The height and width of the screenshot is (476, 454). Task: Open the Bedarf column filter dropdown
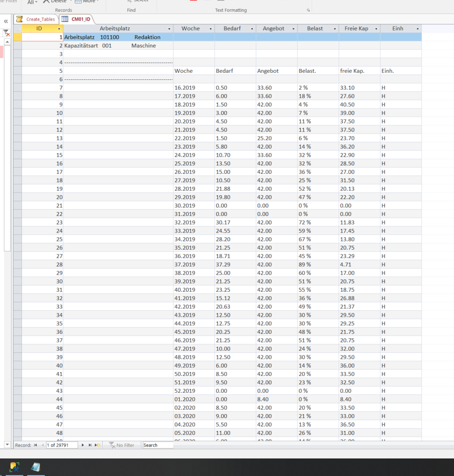click(x=252, y=29)
